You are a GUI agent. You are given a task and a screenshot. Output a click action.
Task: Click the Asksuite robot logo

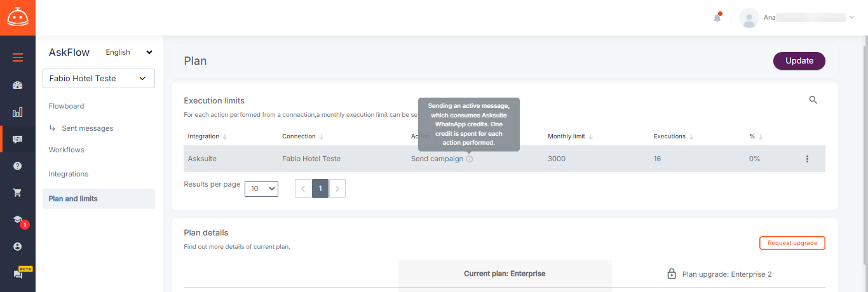(x=18, y=17)
